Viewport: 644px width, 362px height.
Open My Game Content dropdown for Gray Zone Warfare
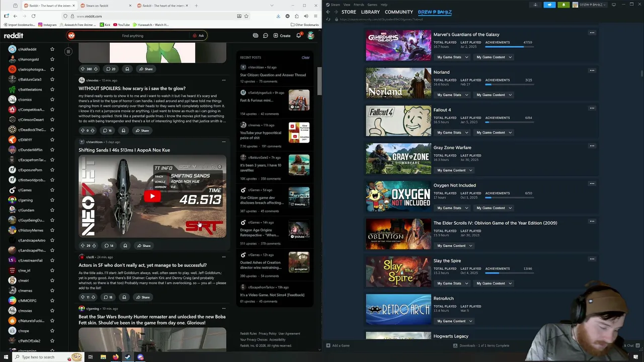pyautogui.click(x=454, y=170)
